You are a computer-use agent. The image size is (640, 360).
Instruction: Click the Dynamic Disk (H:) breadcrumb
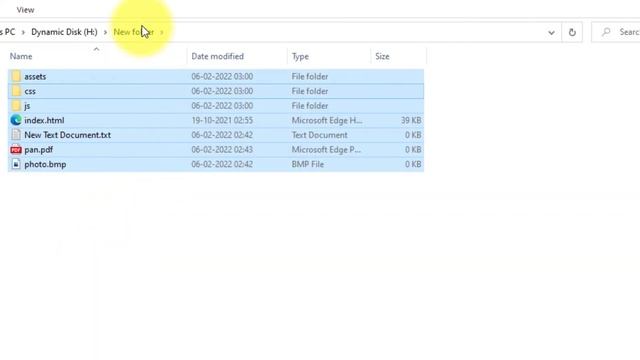64,32
